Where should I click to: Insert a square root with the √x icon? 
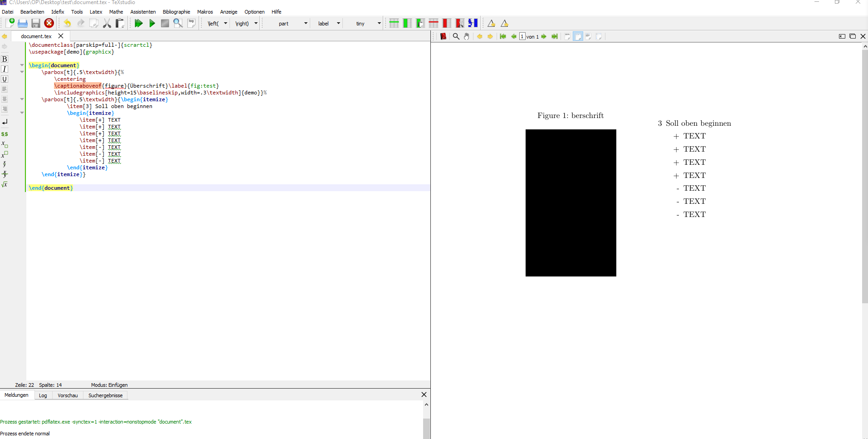[5, 184]
